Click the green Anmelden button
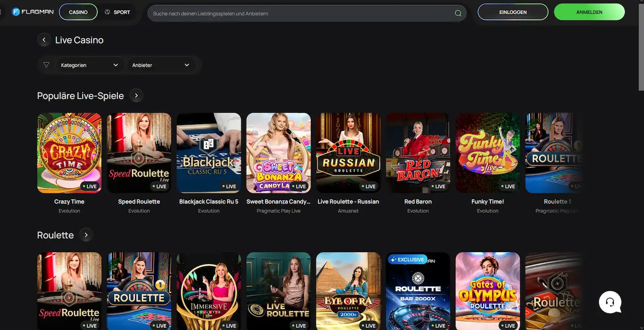644x330 pixels. [x=589, y=12]
